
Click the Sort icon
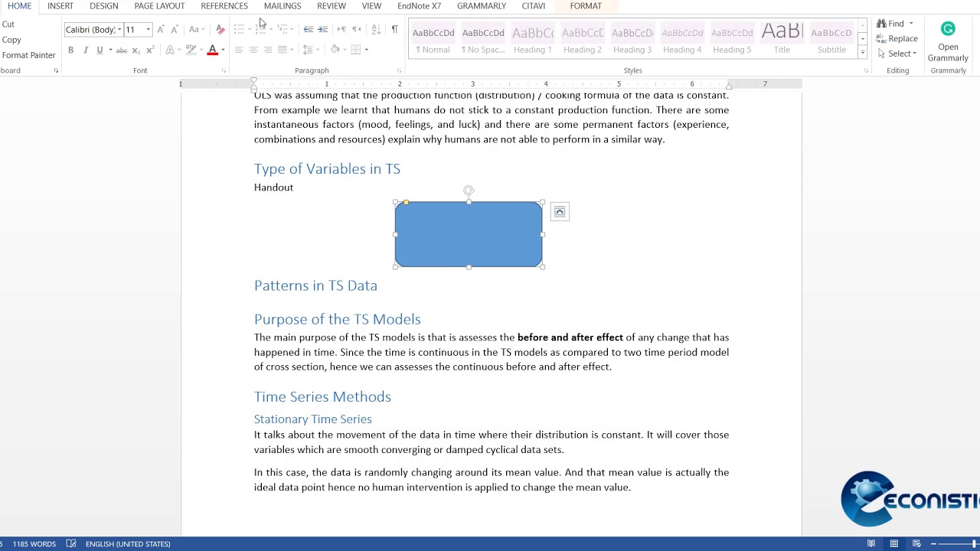[376, 29]
